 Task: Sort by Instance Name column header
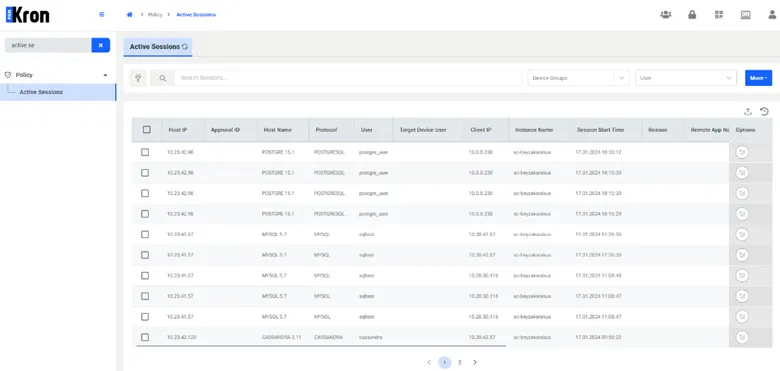click(534, 130)
